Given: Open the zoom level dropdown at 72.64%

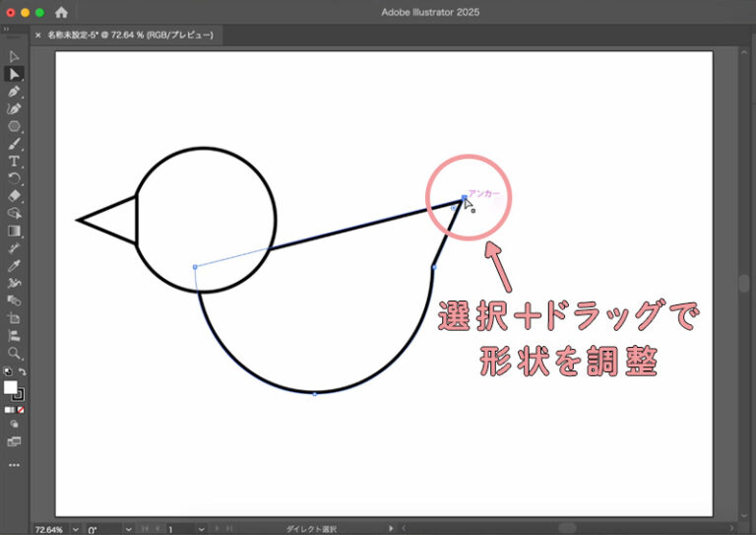Looking at the screenshot, I should (75, 528).
